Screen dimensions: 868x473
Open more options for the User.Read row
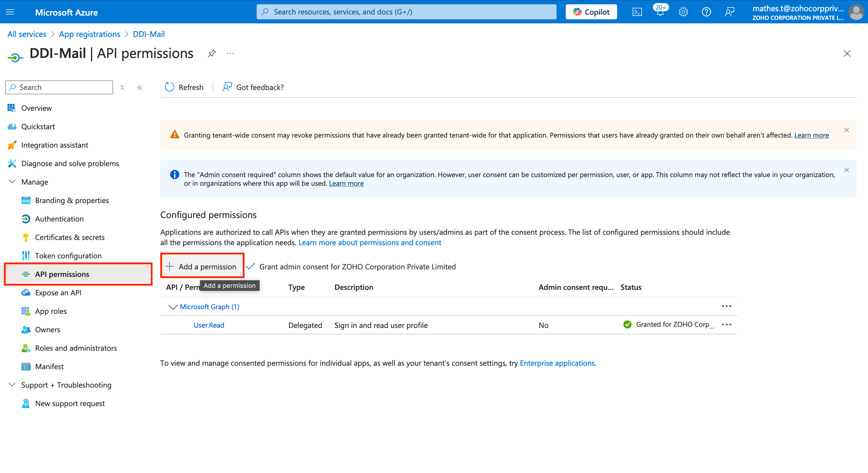click(x=726, y=324)
